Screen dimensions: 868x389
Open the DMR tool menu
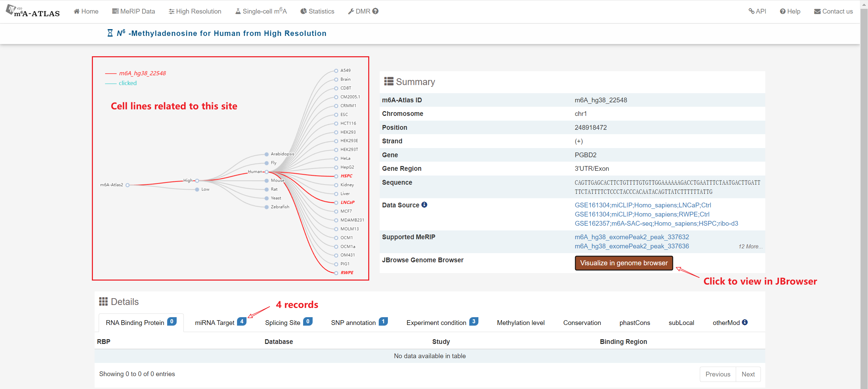pos(359,11)
